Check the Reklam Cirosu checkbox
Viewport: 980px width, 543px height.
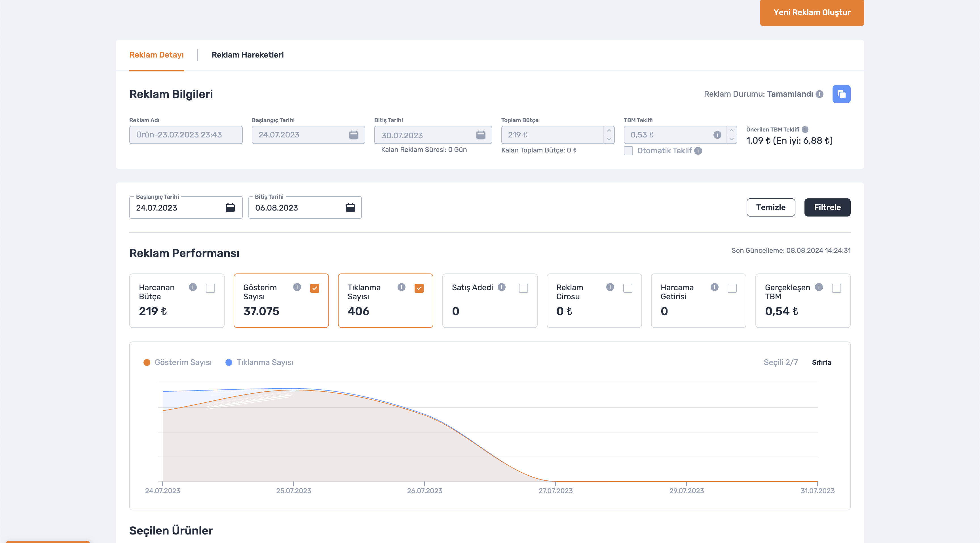click(628, 288)
